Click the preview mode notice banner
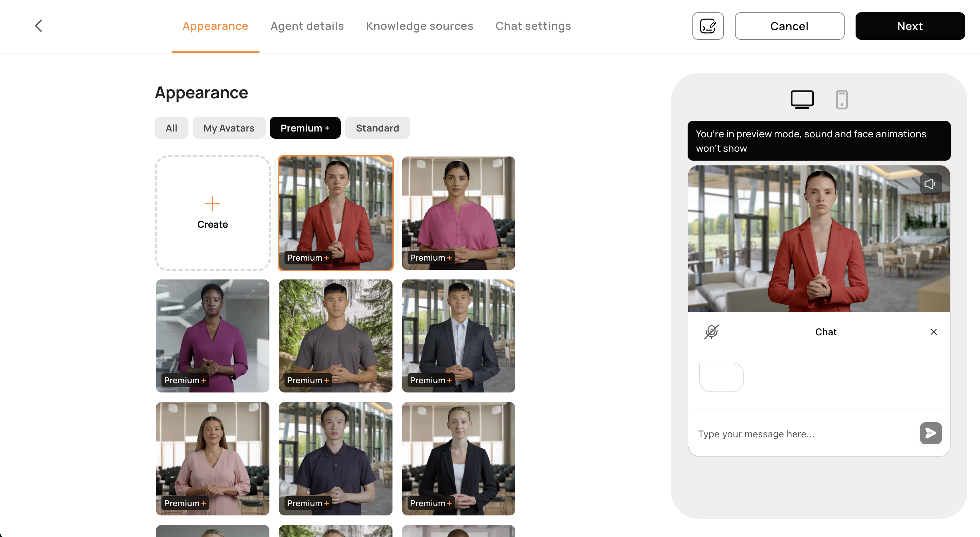Image resolution: width=980 pixels, height=537 pixels. pos(819,141)
